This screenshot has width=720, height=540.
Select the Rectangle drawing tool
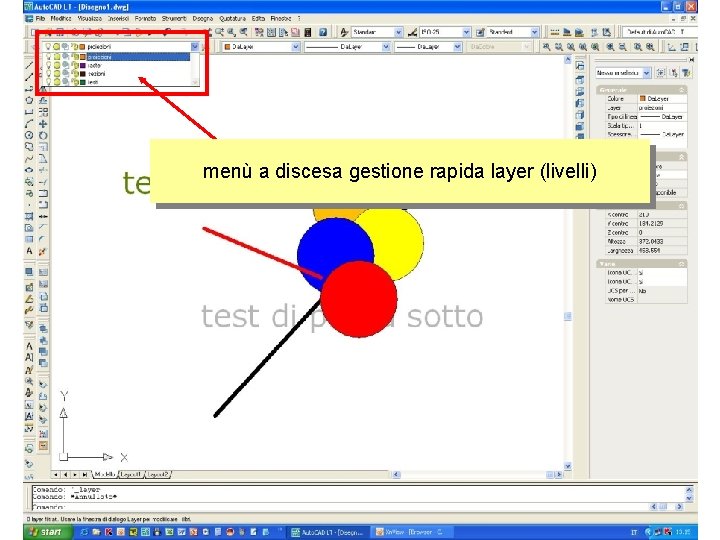pyautogui.click(x=29, y=112)
